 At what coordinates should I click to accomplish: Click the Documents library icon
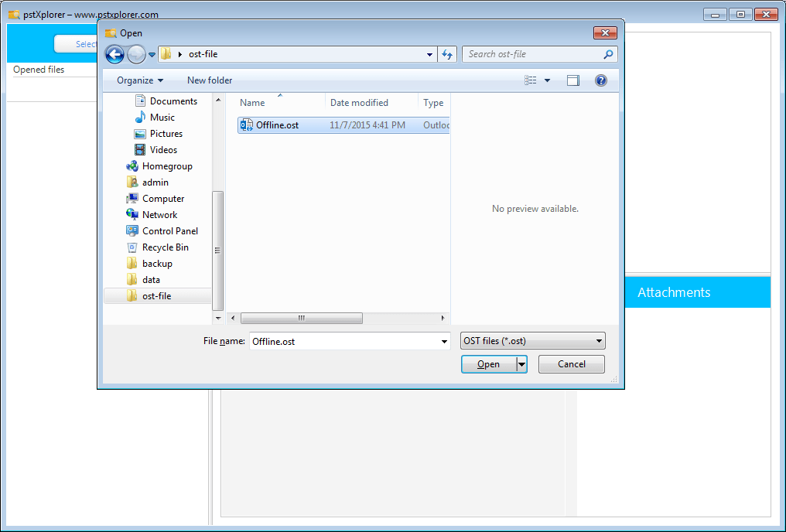click(140, 101)
